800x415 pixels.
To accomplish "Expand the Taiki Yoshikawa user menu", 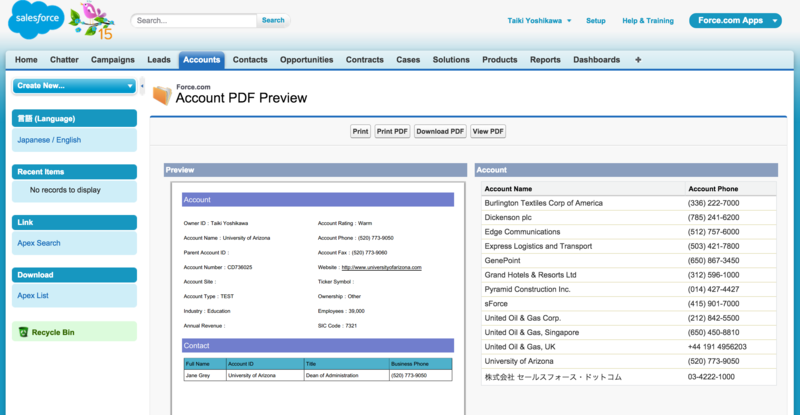I will tap(539, 20).
